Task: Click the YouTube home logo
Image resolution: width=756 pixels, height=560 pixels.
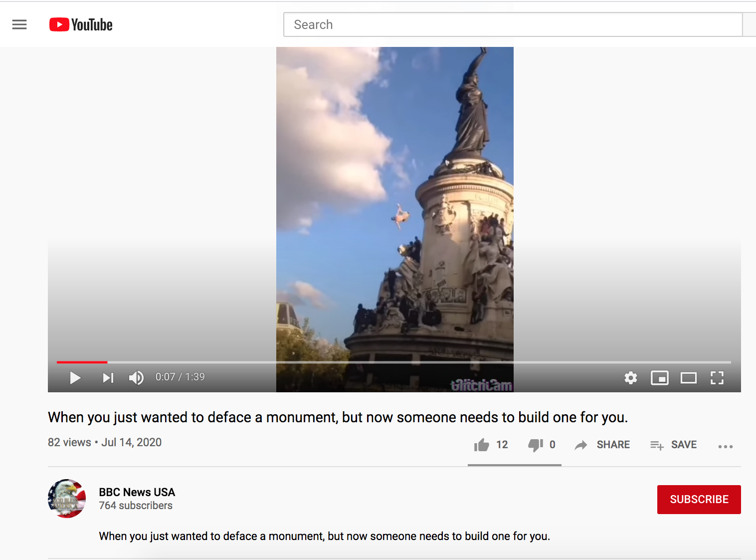Action: pyautogui.click(x=81, y=24)
